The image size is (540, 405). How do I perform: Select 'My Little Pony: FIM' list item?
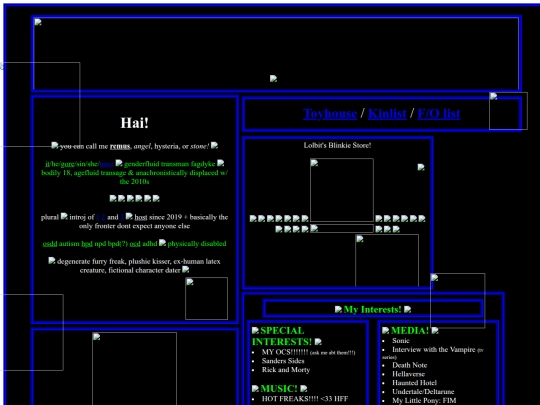424,401
